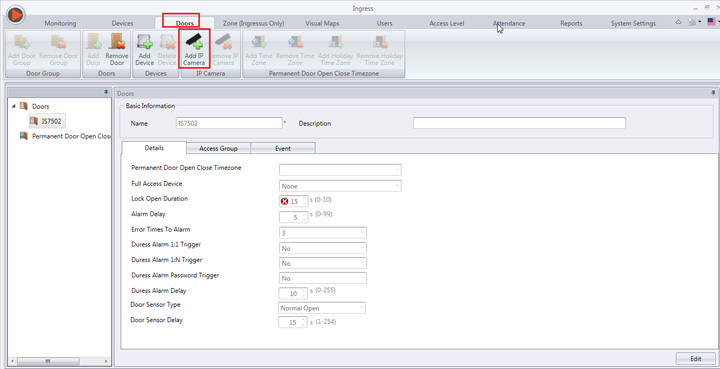The width and height of the screenshot is (720, 369).
Task: Click the Add Device icon
Action: click(144, 42)
